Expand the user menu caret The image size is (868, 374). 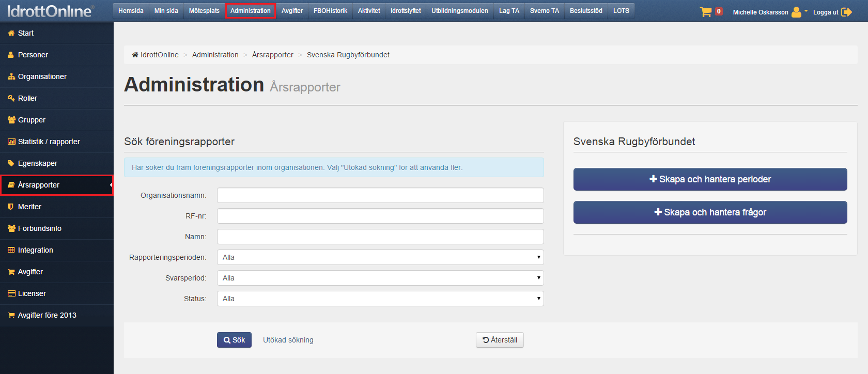[x=806, y=11]
